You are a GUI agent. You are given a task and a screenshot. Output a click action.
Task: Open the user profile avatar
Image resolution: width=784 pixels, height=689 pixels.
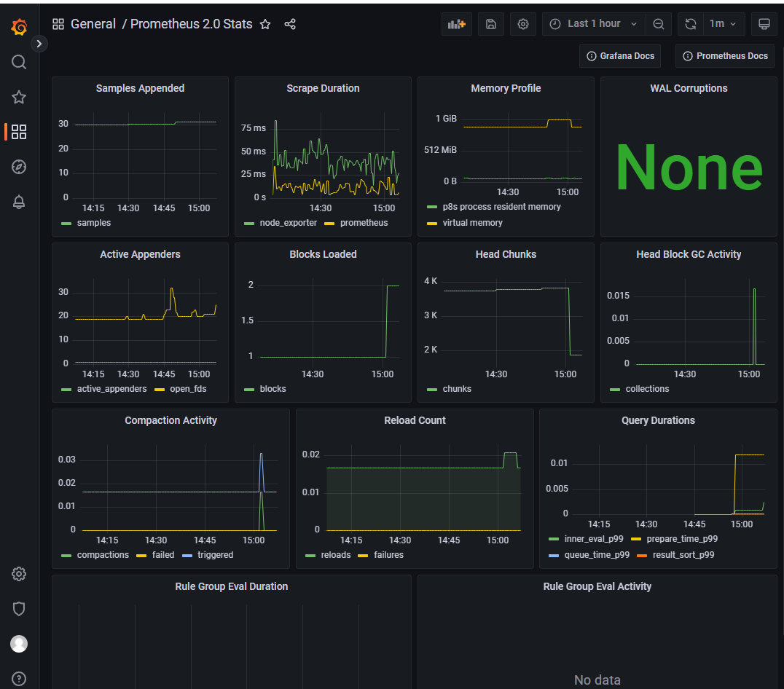pyautogui.click(x=19, y=644)
